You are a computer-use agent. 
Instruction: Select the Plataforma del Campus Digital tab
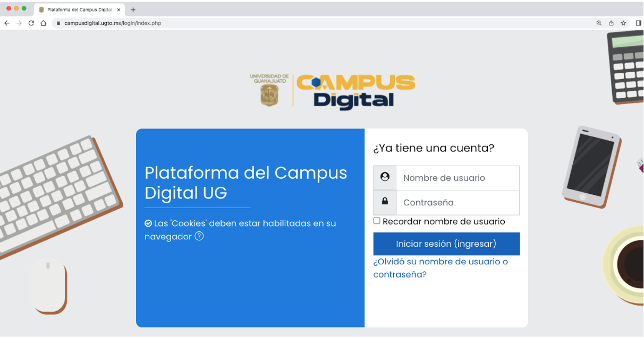point(79,10)
